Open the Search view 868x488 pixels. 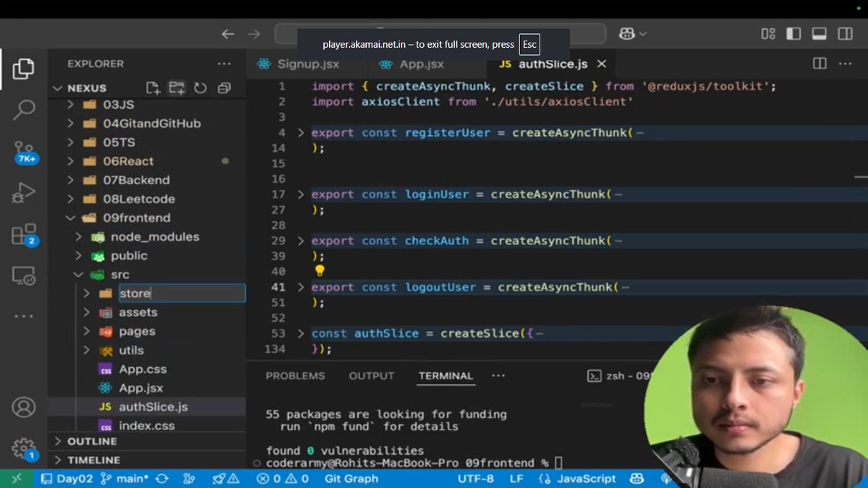click(24, 109)
